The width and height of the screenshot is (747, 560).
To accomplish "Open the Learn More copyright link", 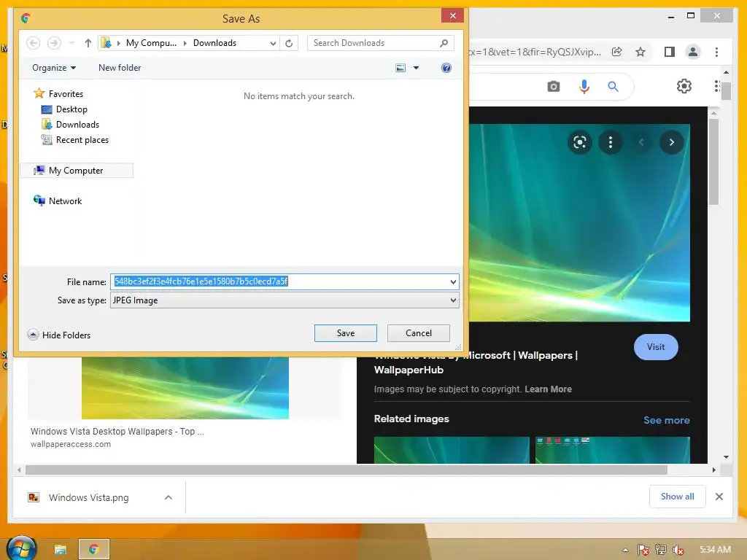I will click(548, 389).
